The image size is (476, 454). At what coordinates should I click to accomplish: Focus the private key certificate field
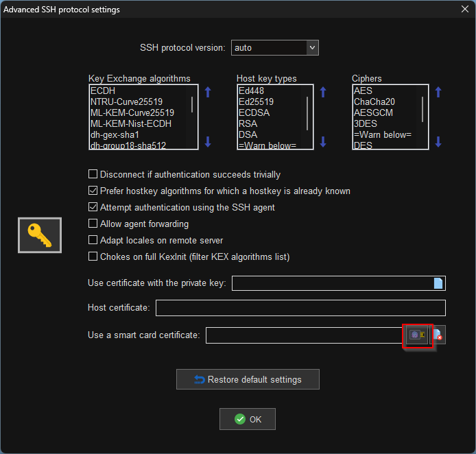[333, 283]
